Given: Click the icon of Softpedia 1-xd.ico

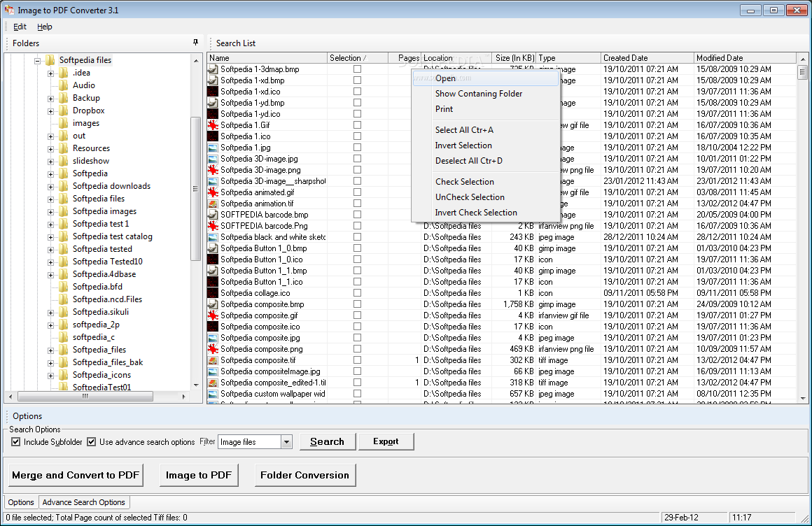Looking at the screenshot, I should [212, 92].
